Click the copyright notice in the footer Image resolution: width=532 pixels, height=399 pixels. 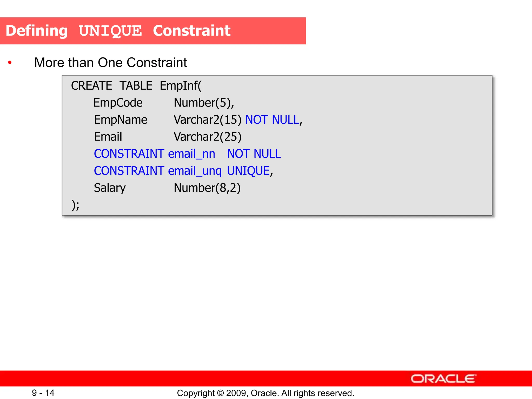[265, 393]
